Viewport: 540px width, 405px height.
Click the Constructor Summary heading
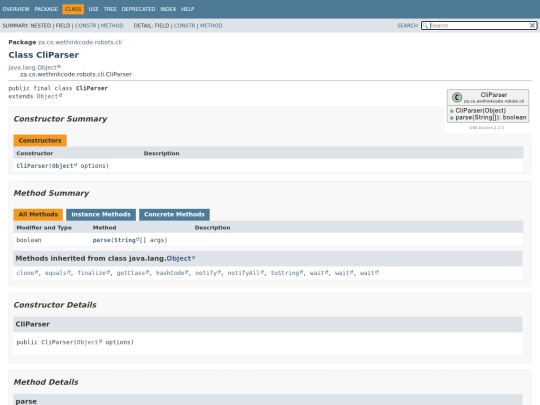click(x=60, y=119)
